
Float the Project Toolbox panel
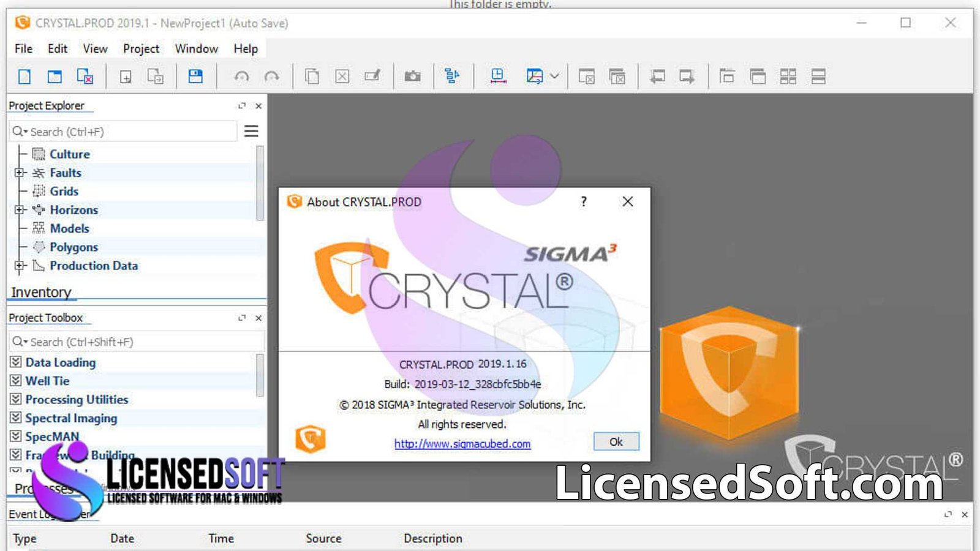coord(242,318)
